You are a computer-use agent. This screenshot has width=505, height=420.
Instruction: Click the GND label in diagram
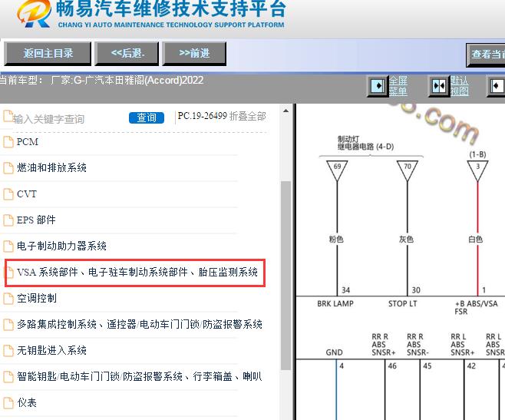click(335, 352)
